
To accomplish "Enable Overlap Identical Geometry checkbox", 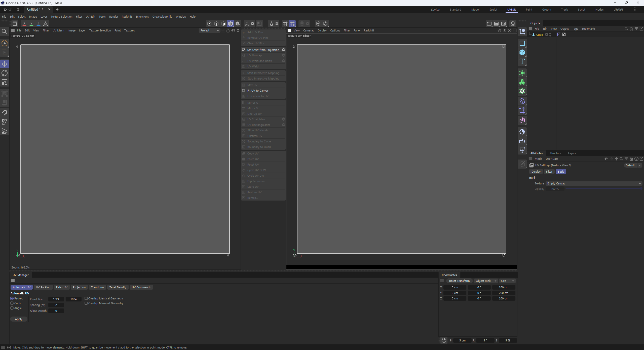I will (x=86, y=298).
